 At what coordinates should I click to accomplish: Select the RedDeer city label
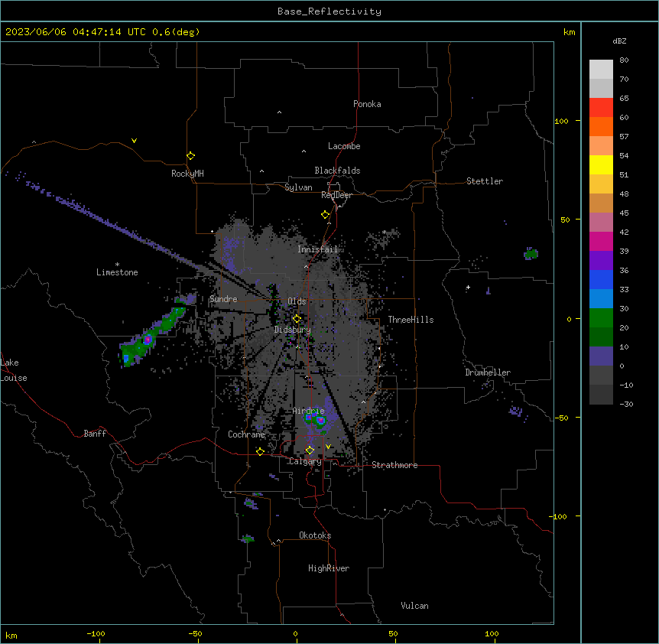(336, 195)
